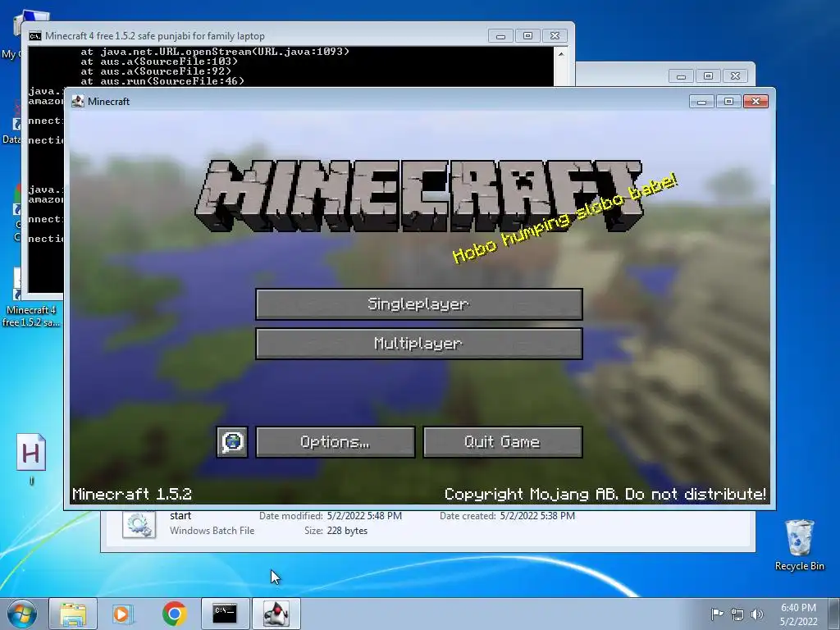
Task: Open the taskbar clock showing 6:40 PM
Action: (798, 614)
